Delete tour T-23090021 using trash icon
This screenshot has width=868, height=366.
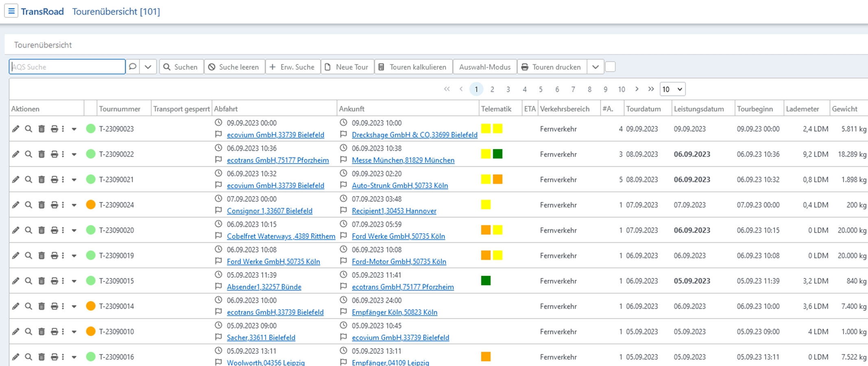[41, 179]
